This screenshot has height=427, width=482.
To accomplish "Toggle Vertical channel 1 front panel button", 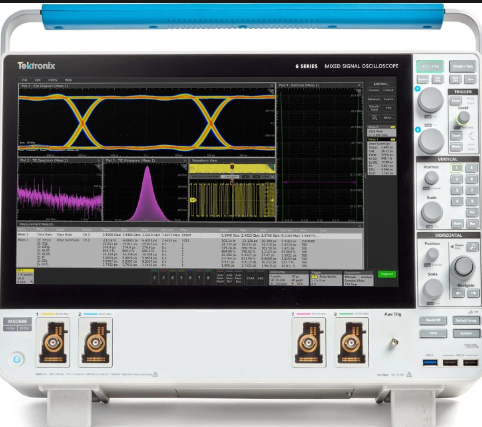I will tap(457, 168).
